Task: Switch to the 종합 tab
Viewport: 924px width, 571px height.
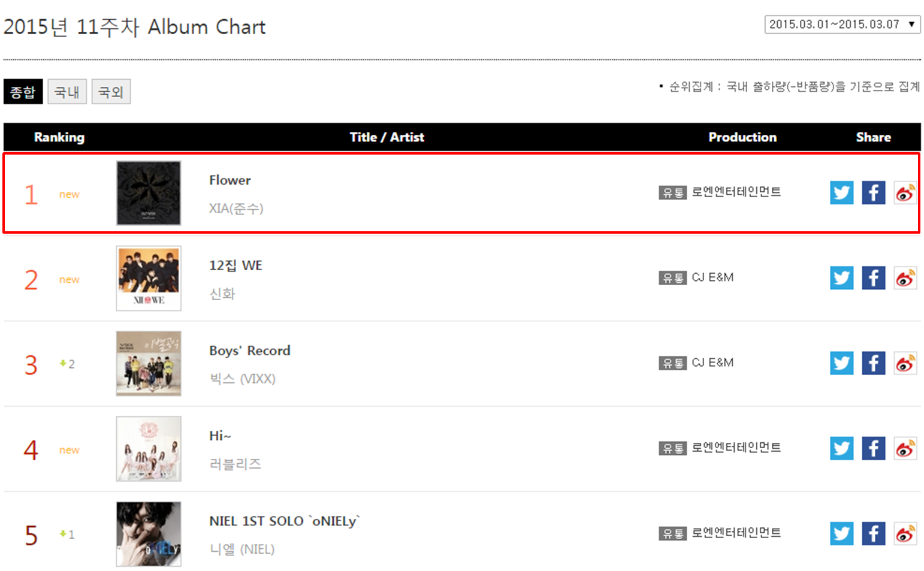Action: (23, 92)
